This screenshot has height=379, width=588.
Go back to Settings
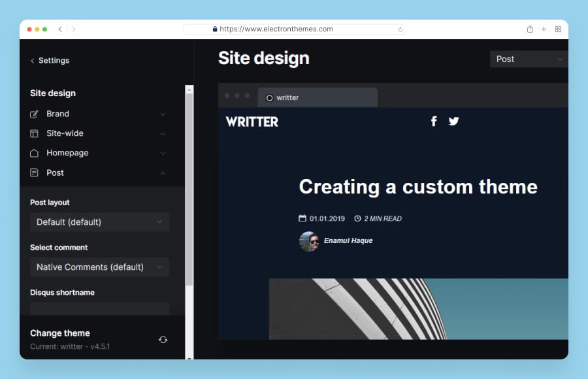coord(50,60)
